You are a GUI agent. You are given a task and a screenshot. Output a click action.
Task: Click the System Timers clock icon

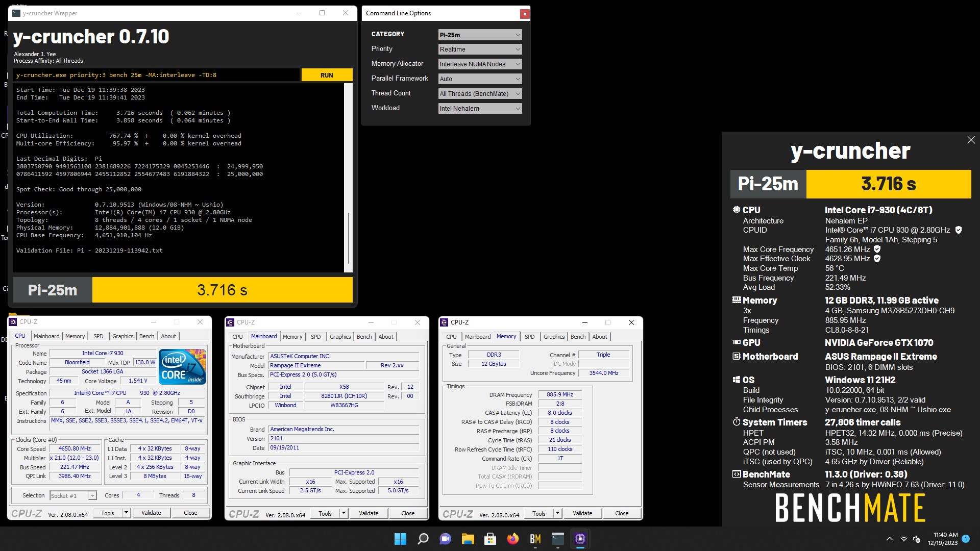click(737, 422)
